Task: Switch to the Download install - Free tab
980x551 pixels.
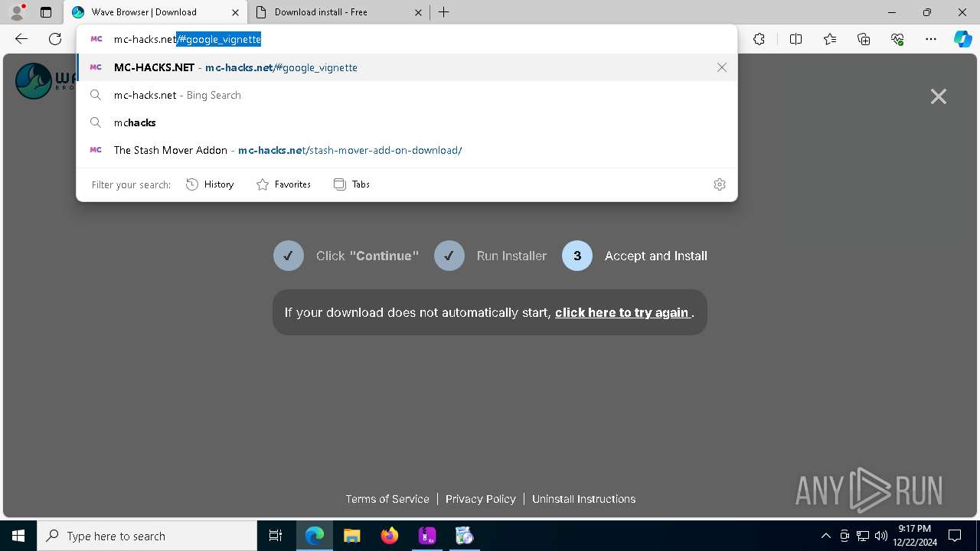Action: point(340,12)
